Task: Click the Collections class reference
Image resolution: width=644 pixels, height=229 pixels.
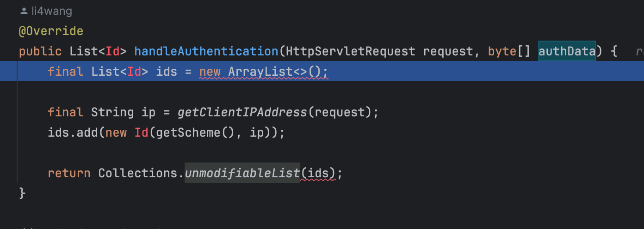Action: click(137, 173)
